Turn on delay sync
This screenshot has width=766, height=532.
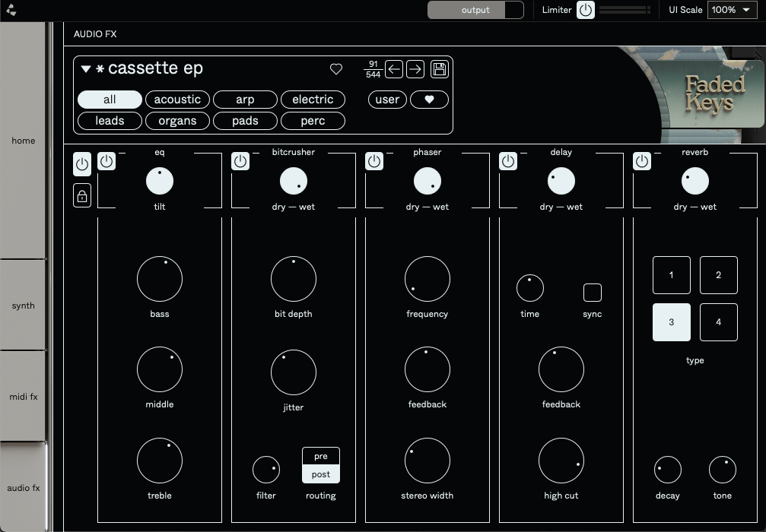pos(592,291)
